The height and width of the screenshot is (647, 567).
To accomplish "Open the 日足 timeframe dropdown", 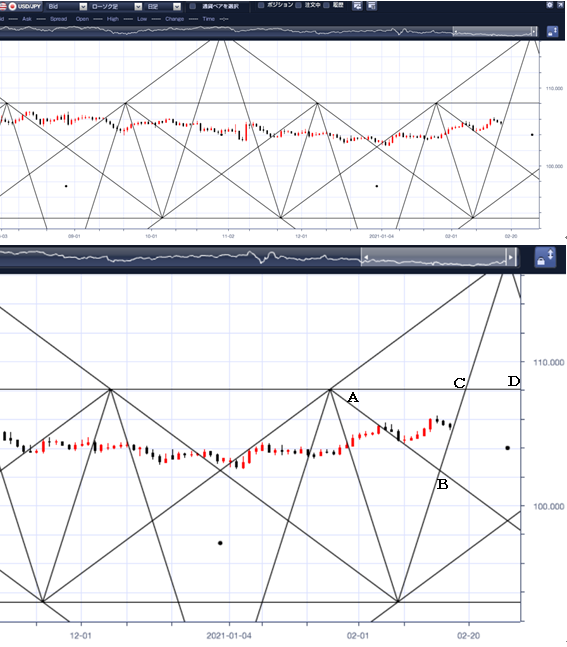I will (163, 7).
